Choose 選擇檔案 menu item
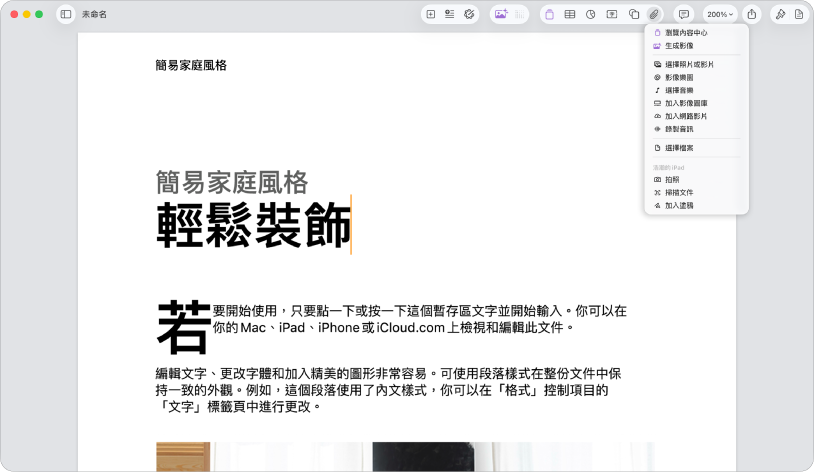Image resolution: width=814 pixels, height=473 pixels. [x=696, y=148]
